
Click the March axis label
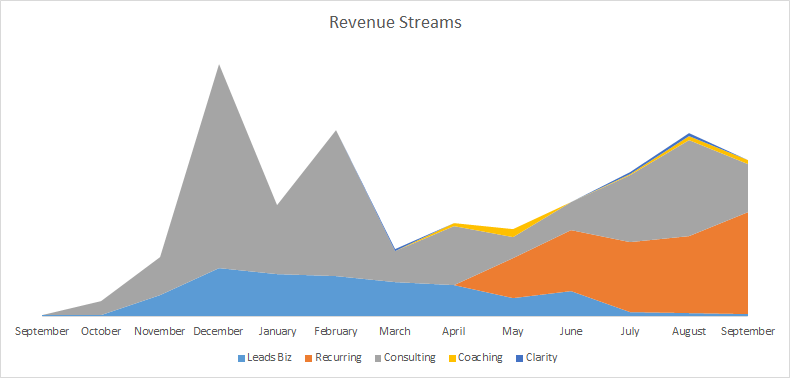point(395,332)
